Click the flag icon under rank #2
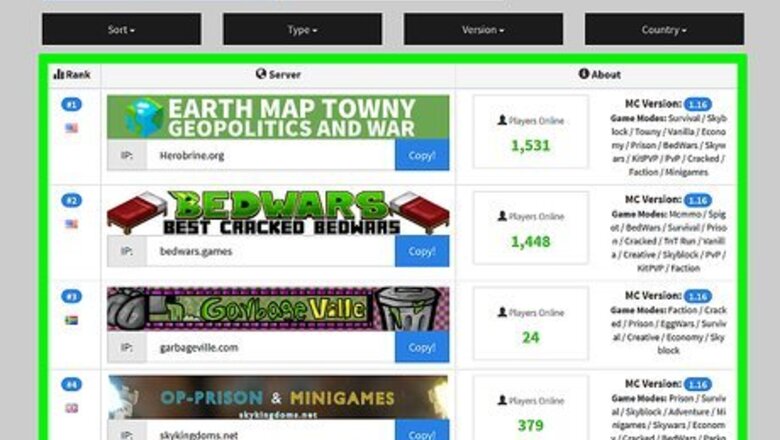Viewport: 780px width, 440px height. click(72, 224)
